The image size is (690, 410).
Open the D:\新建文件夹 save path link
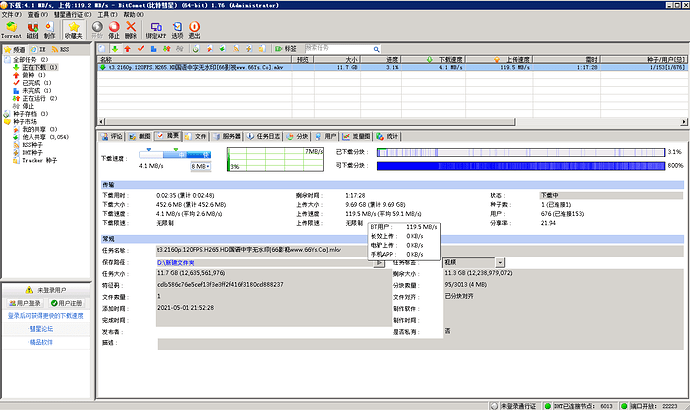(176, 263)
